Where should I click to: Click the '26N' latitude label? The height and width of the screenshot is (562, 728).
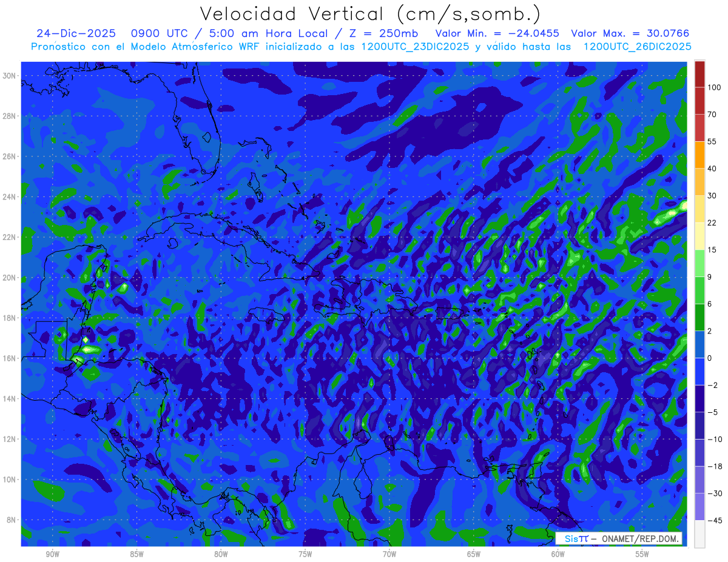10,156
